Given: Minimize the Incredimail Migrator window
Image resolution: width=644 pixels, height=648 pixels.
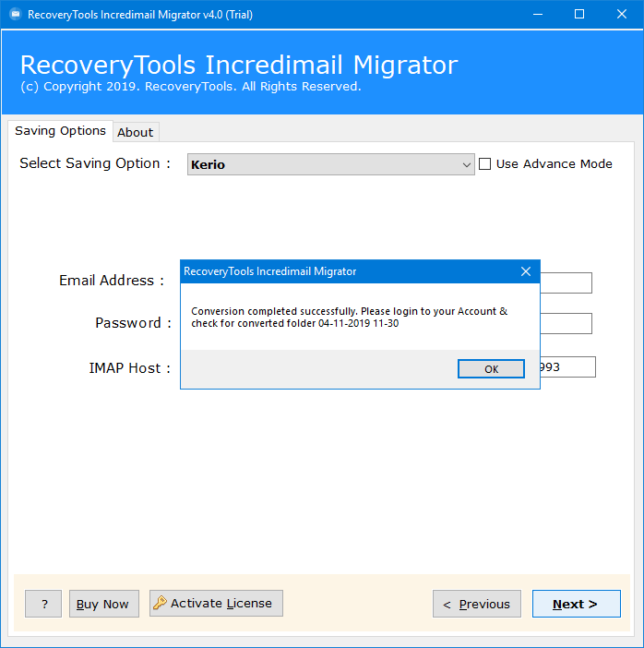Looking at the screenshot, I should click(x=537, y=15).
